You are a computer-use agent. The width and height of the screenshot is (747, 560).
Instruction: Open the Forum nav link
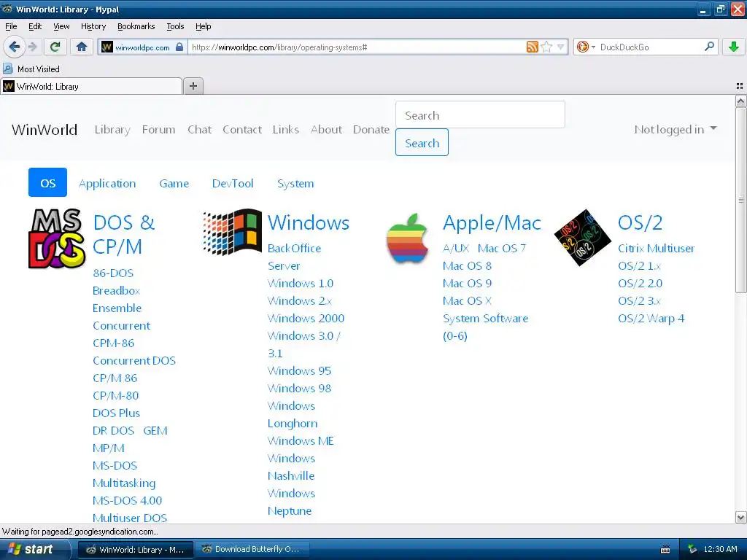[x=158, y=130]
